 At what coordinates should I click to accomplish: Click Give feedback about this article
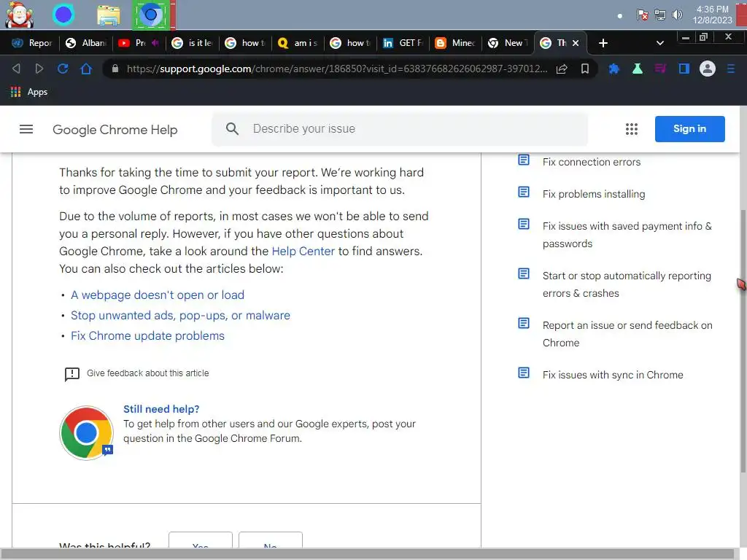click(147, 373)
